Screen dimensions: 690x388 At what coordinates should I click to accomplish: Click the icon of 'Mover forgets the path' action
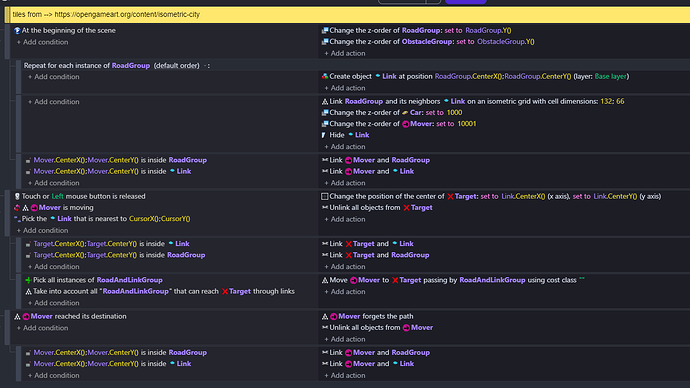325,316
